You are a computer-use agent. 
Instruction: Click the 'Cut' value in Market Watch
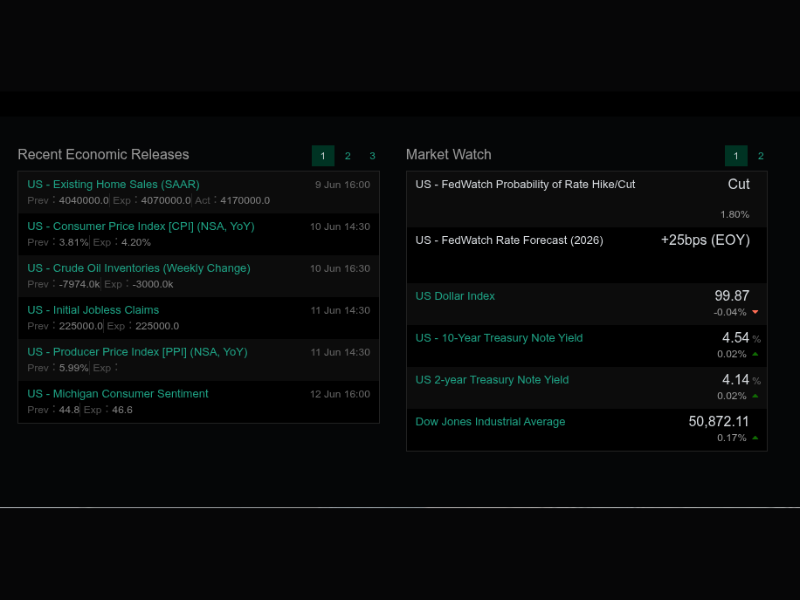click(738, 184)
